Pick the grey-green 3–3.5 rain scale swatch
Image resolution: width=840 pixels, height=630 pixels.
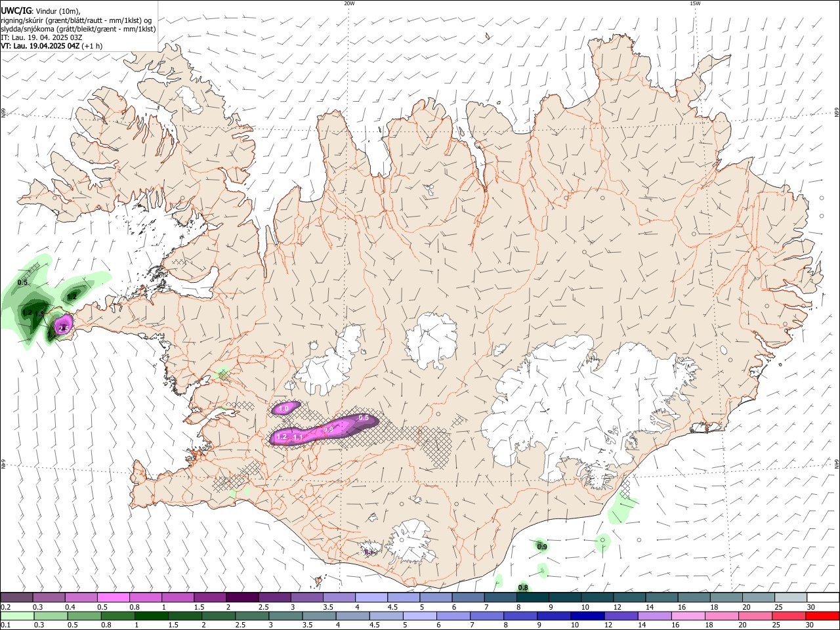(x=285, y=616)
